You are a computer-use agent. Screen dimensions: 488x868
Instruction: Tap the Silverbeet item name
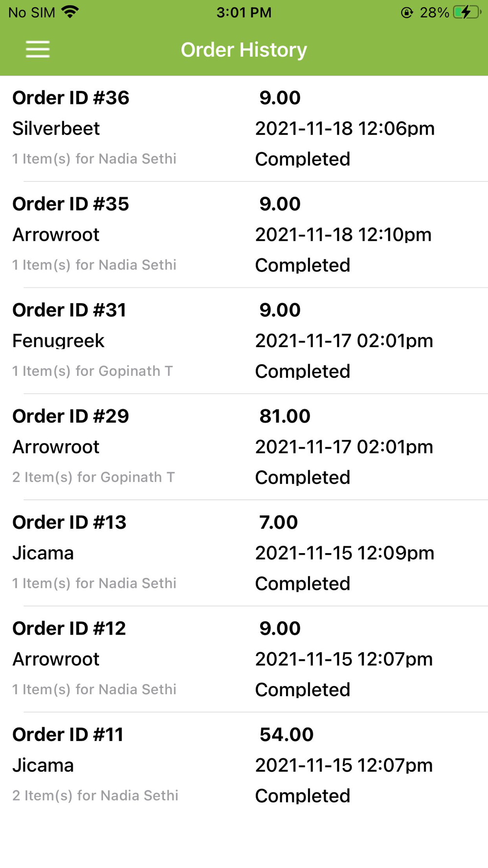(x=56, y=128)
